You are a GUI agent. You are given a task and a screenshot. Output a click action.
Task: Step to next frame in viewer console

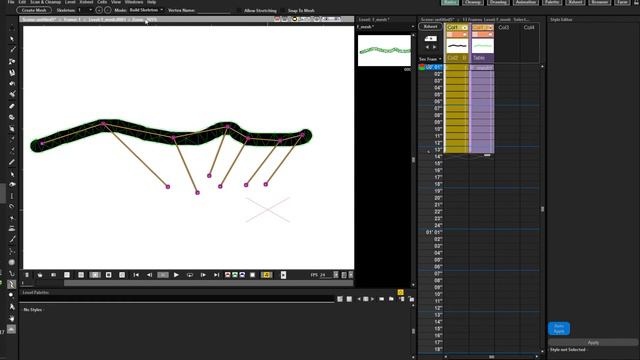(x=203, y=275)
